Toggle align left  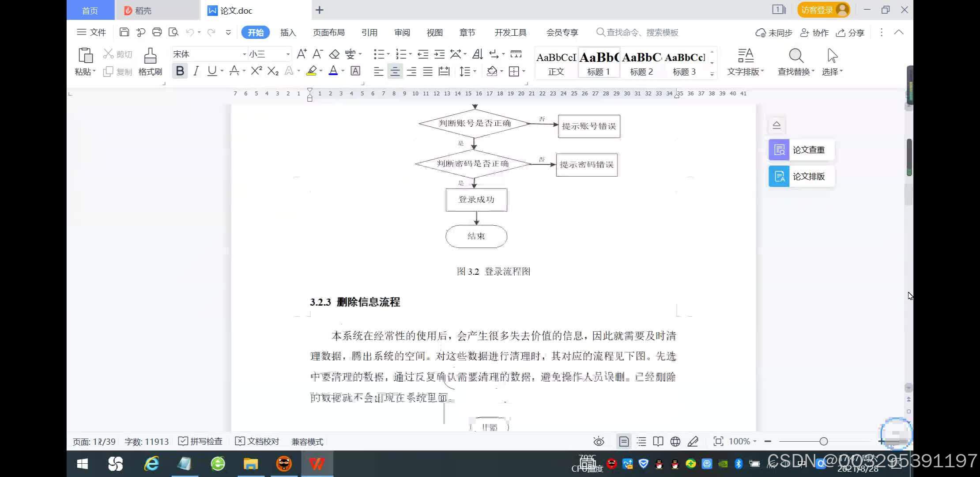click(x=378, y=71)
